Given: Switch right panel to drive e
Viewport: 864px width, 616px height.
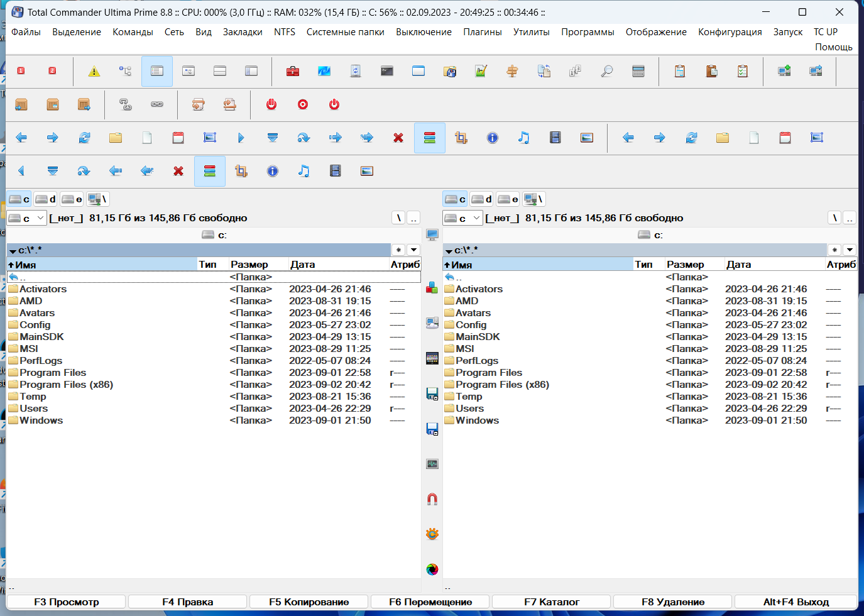Looking at the screenshot, I should tap(508, 199).
